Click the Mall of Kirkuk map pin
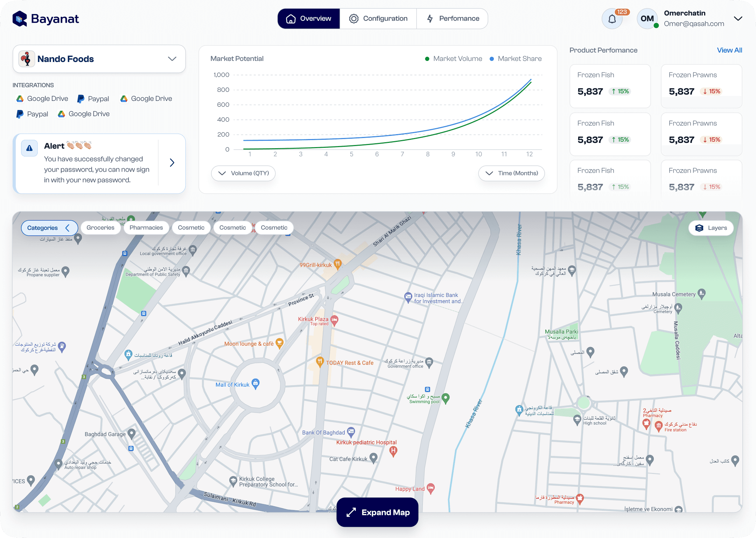The image size is (756, 538). (x=256, y=384)
